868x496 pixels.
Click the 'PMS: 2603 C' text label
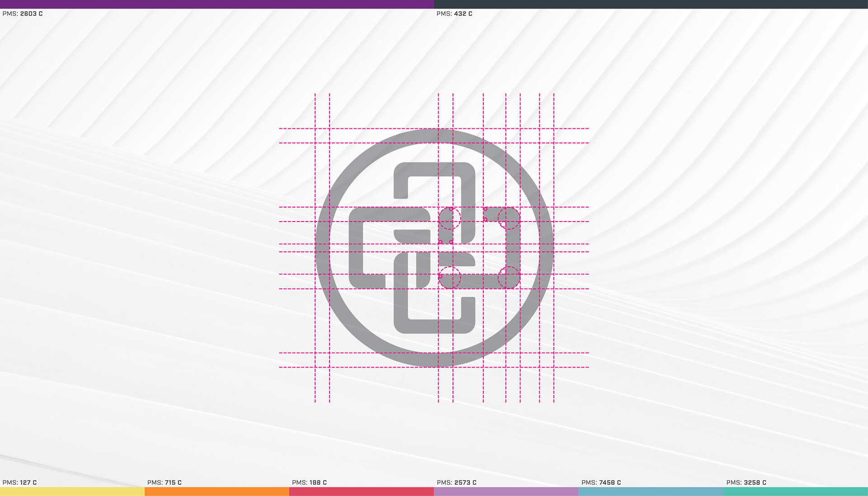click(x=23, y=14)
